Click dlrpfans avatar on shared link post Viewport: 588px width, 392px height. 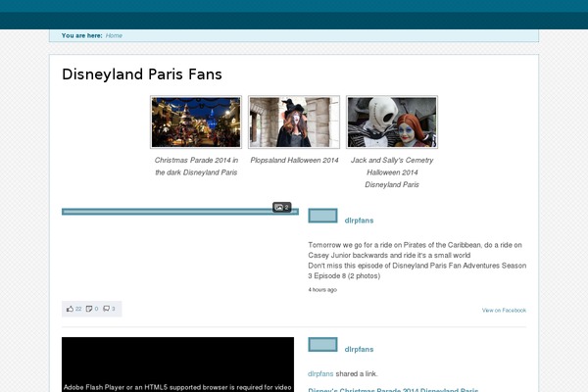coord(322,344)
